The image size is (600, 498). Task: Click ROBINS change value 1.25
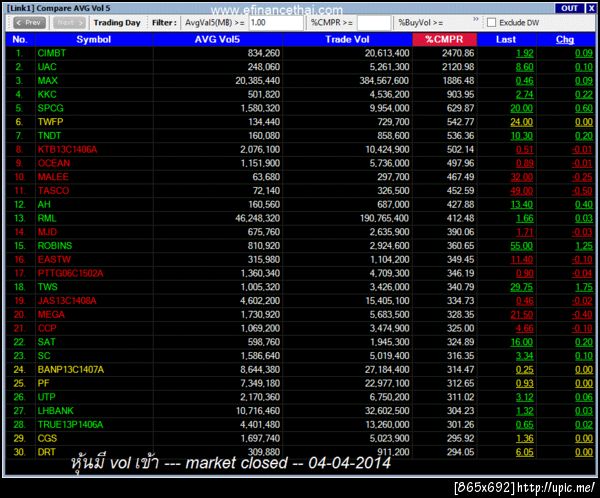click(x=584, y=246)
